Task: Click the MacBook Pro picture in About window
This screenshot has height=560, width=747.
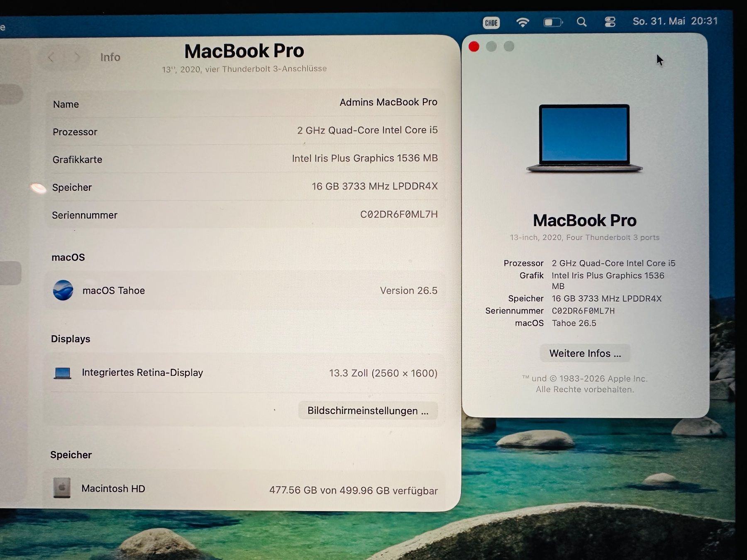Action: tap(584, 139)
